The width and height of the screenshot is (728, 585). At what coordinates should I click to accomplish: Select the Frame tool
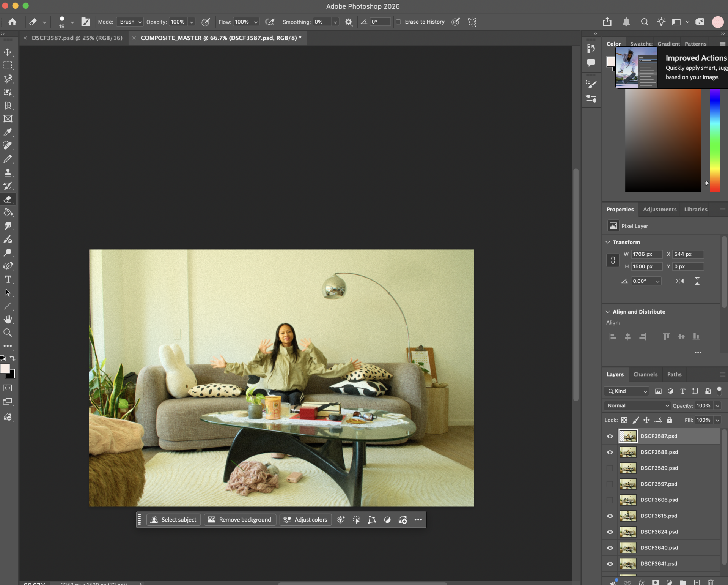click(x=8, y=119)
